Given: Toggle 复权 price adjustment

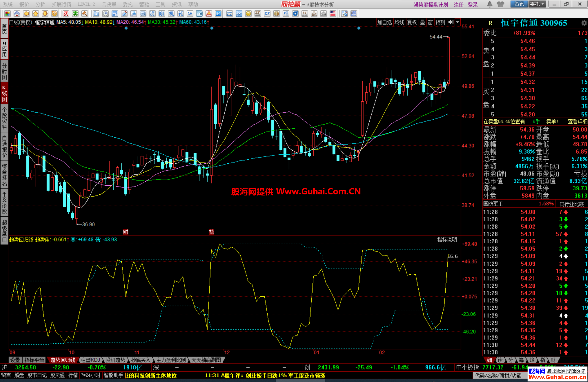Looking at the screenshot, I should 412,22.
